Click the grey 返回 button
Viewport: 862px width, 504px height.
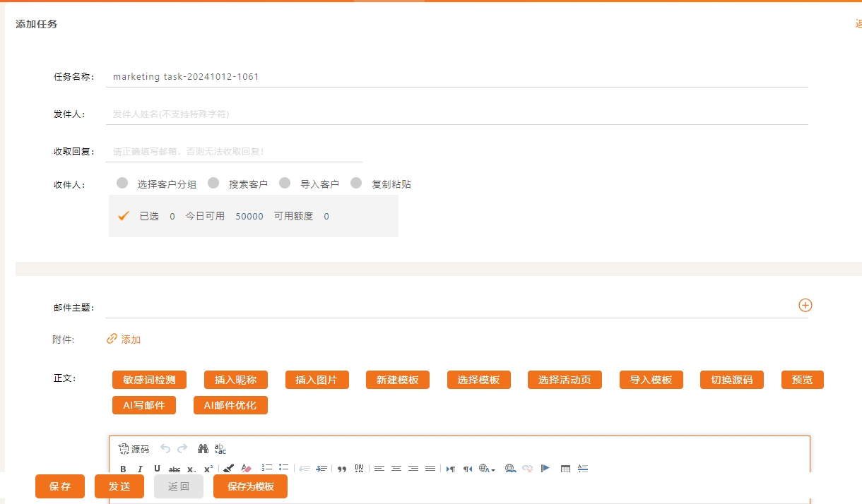pyautogui.click(x=179, y=486)
